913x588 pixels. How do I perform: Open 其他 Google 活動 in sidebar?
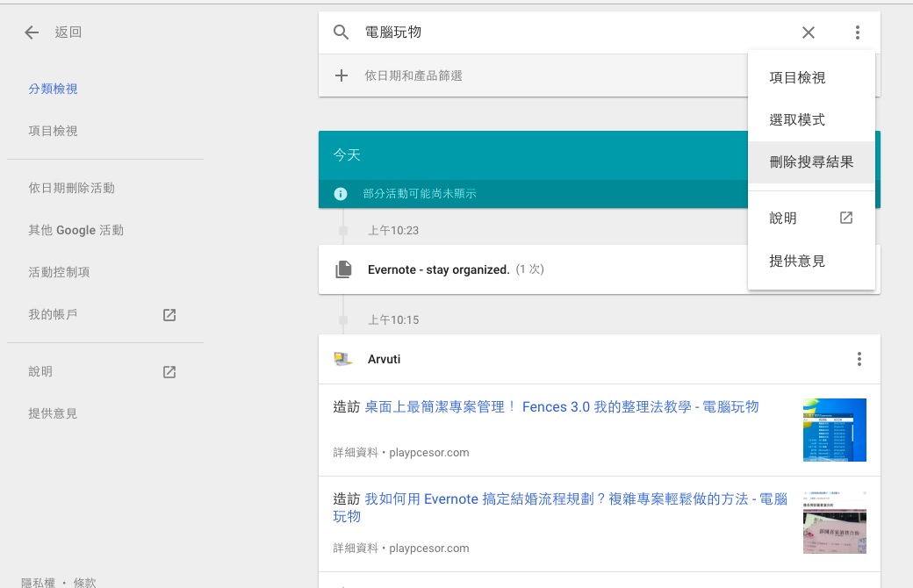tap(76, 230)
